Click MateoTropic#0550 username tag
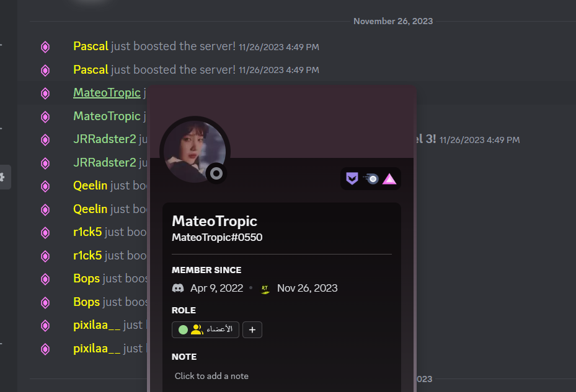This screenshot has width=576, height=392. pyautogui.click(x=217, y=237)
